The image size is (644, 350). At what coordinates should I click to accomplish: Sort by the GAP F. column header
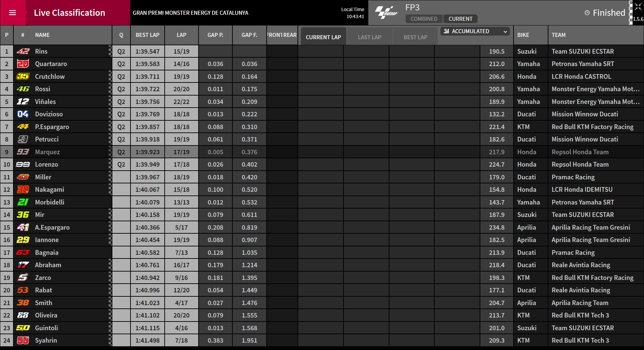pyautogui.click(x=250, y=35)
